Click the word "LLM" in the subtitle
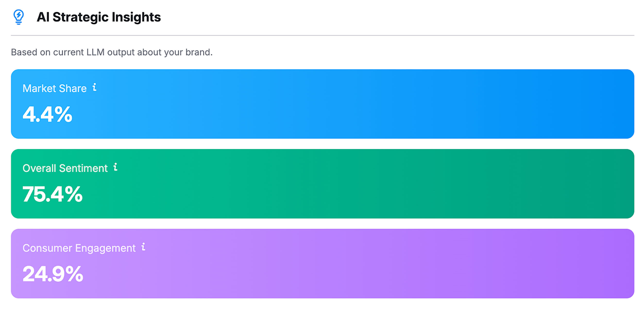The image size is (644, 309). coord(95,52)
